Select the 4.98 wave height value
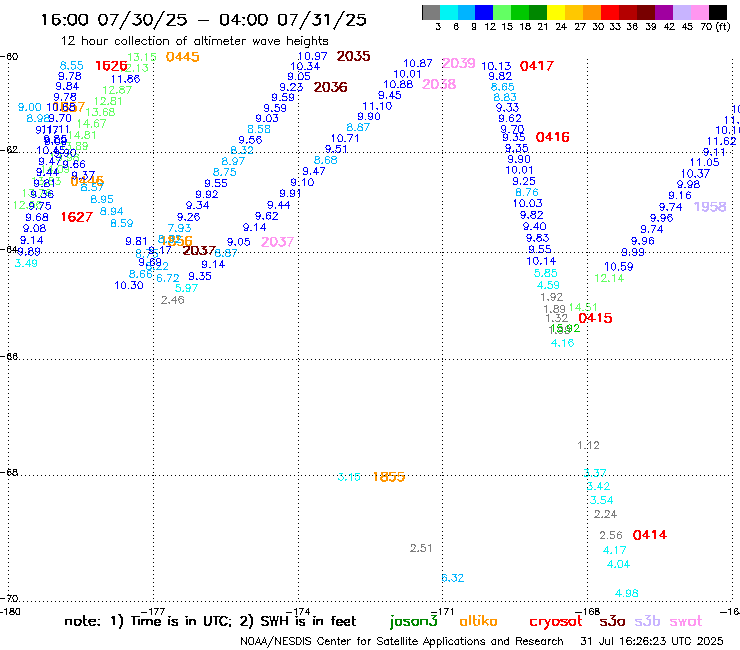This screenshot has height=650, width=740. [x=627, y=593]
